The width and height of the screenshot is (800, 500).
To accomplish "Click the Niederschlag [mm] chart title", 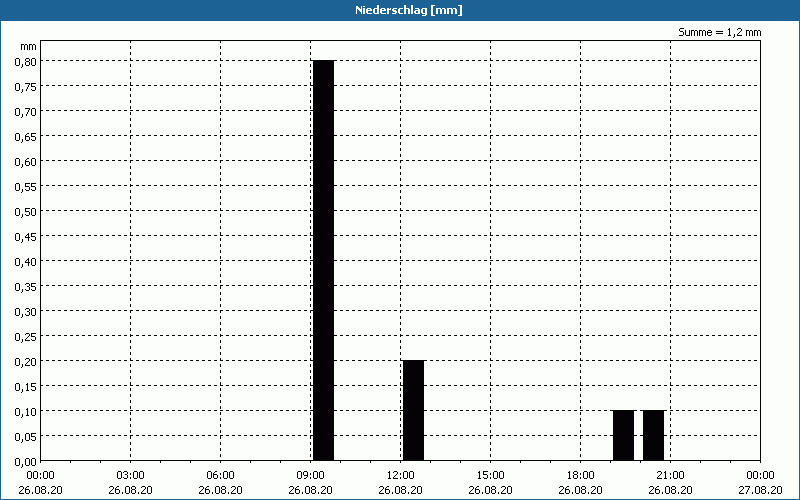I will pos(409,10).
